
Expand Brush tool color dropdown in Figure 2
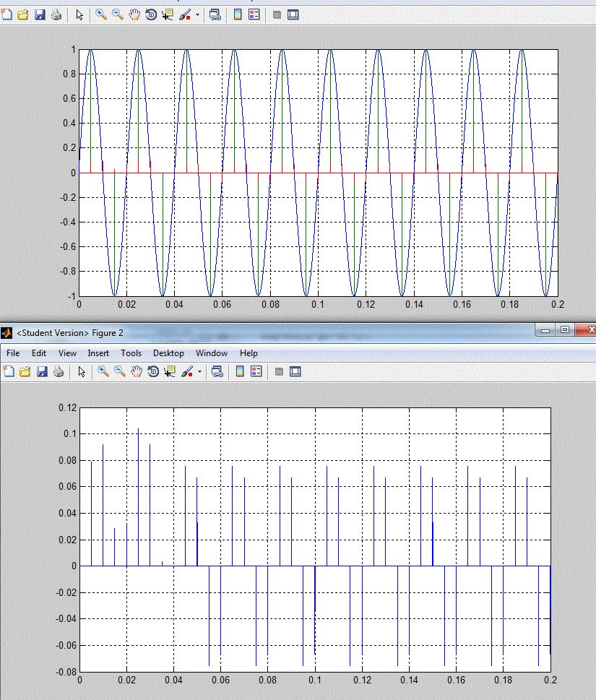tap(199, 371)
